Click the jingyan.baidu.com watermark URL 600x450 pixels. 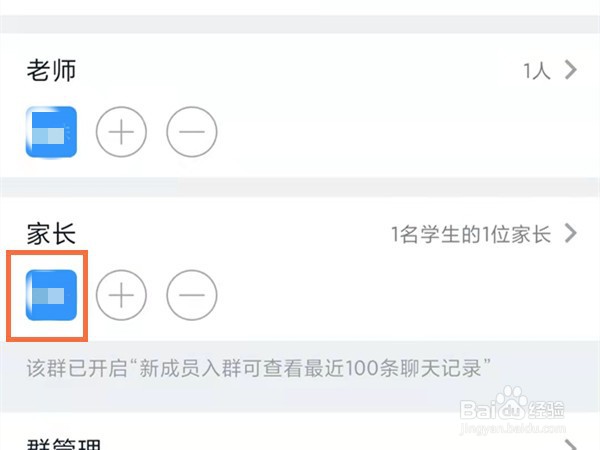tap(513, 429)
